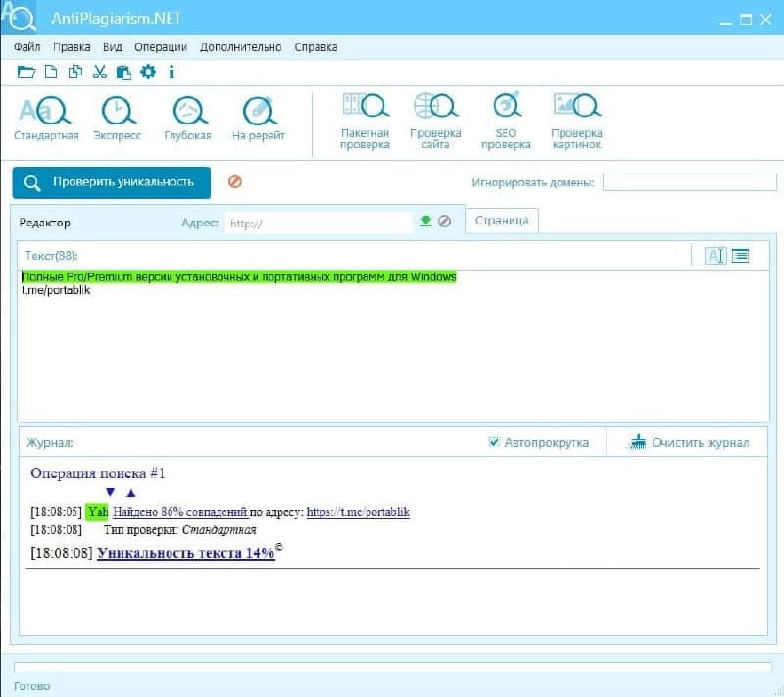Open Проверка сайта tool
This screenshot has width=784, height=697.
435,121
